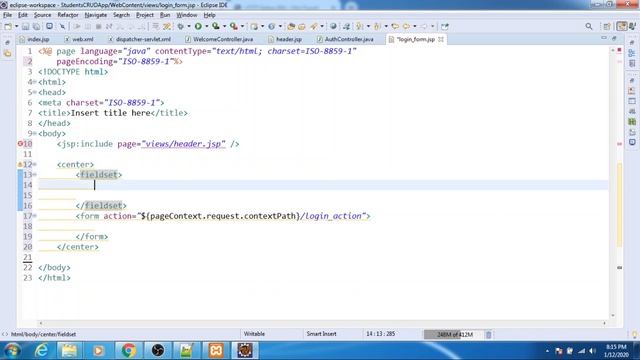Switch to the index.jsp editor tab
640x360 pixels.
click(35, 39)
